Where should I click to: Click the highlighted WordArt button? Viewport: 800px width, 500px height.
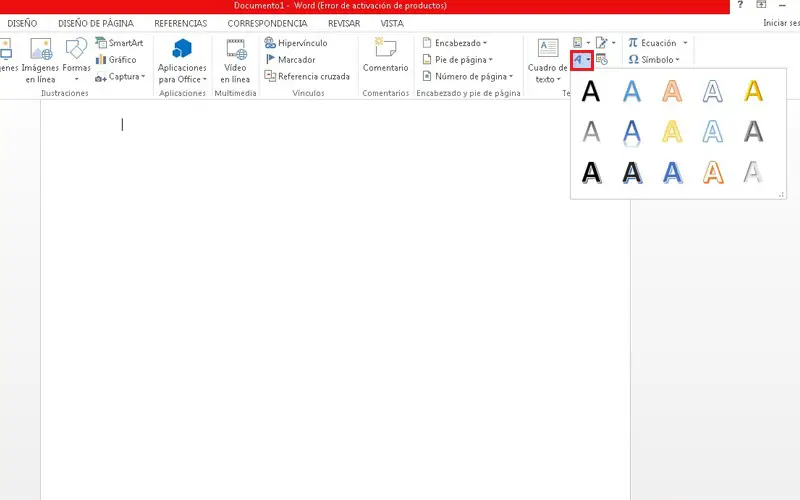[x=582, y=60]
